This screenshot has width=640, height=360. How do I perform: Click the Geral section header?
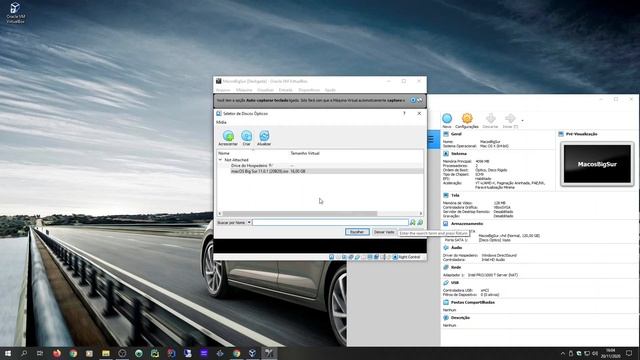[456, 134]
